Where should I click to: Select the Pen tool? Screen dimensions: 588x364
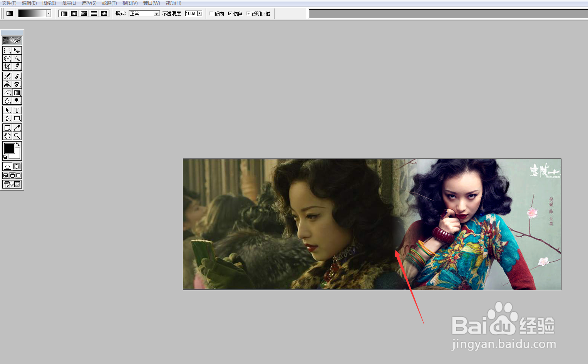7,118
